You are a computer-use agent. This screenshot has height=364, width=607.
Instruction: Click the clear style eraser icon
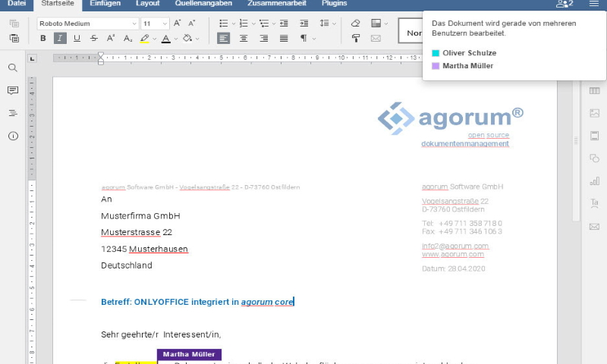[355, 24]
